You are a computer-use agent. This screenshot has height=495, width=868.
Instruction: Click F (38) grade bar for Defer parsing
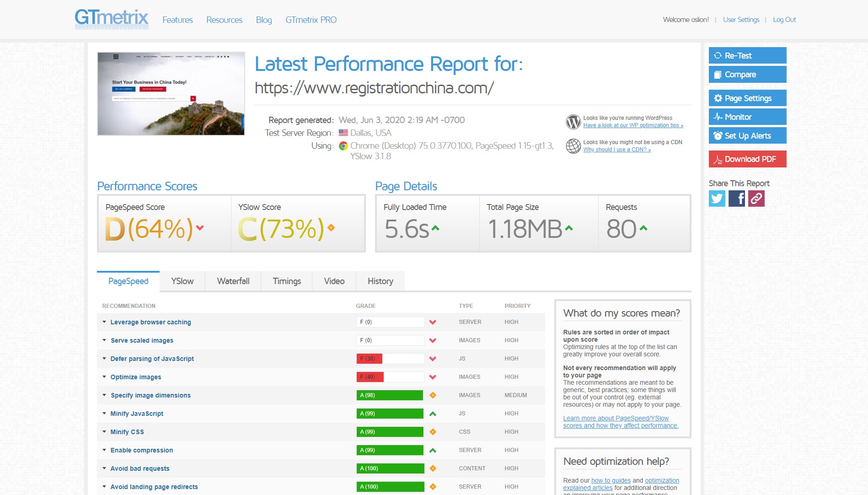(x=391, y=359)
